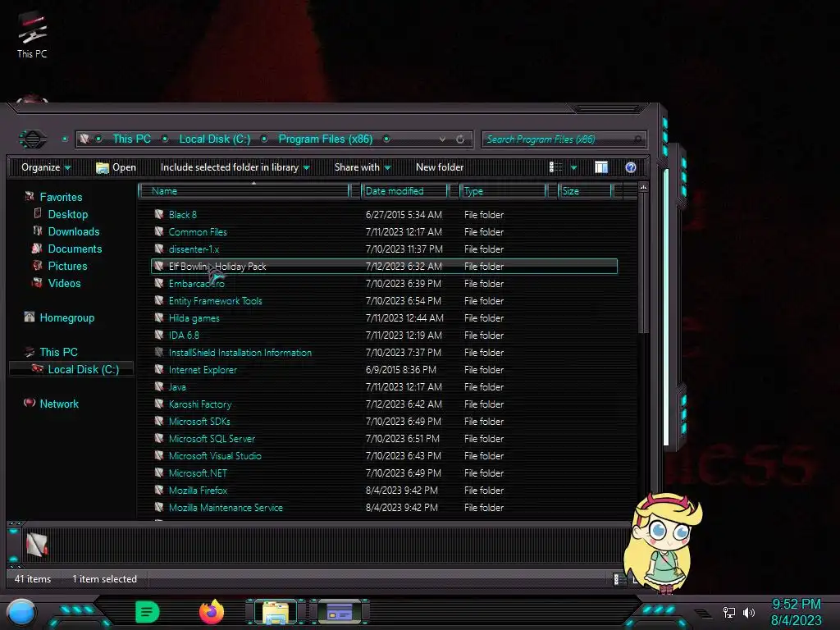
Task: Open the This PC desktop icon
Action: point(32,34)
